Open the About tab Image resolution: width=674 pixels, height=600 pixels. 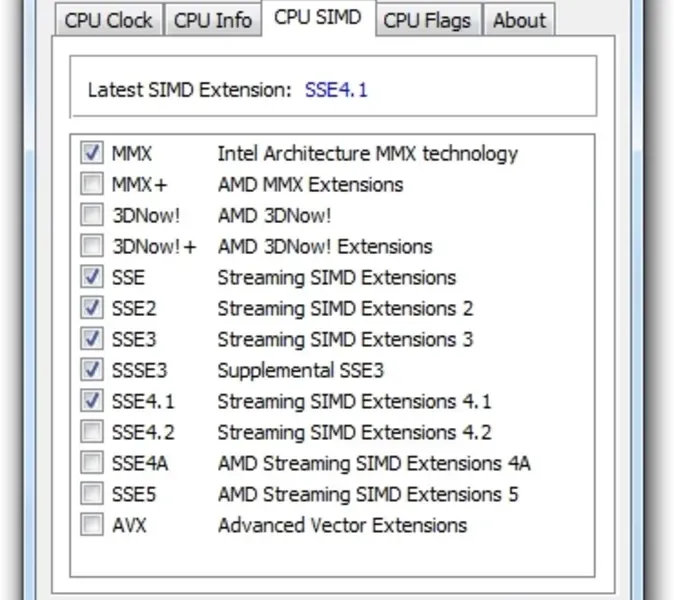[x=519, y=20]
